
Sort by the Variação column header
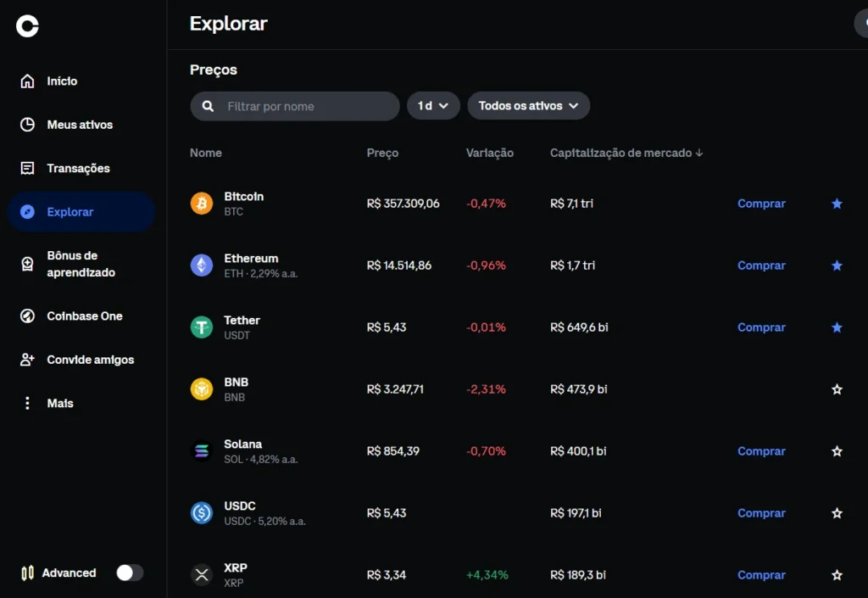pos(490,153)
